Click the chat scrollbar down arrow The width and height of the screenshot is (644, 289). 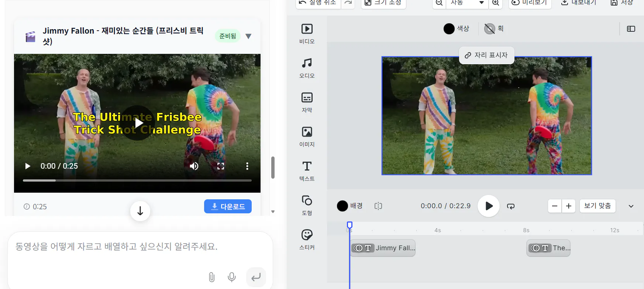pyautogui.click(x=273, y=212)
